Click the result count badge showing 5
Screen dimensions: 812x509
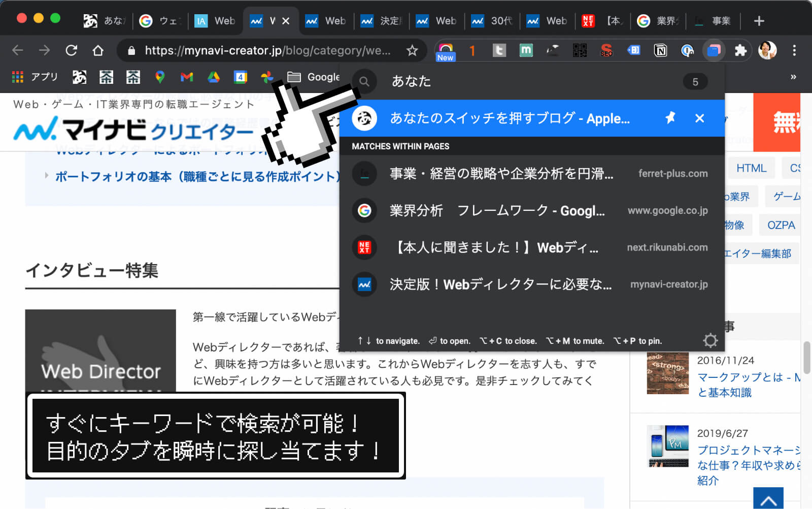pyautogui.click(x=695, y=82)
